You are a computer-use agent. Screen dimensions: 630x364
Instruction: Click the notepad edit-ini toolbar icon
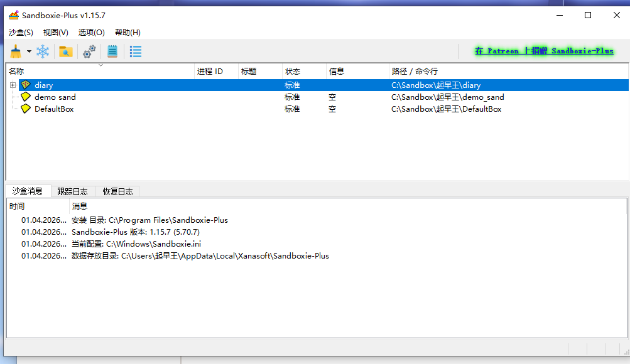tap(112, 51)
